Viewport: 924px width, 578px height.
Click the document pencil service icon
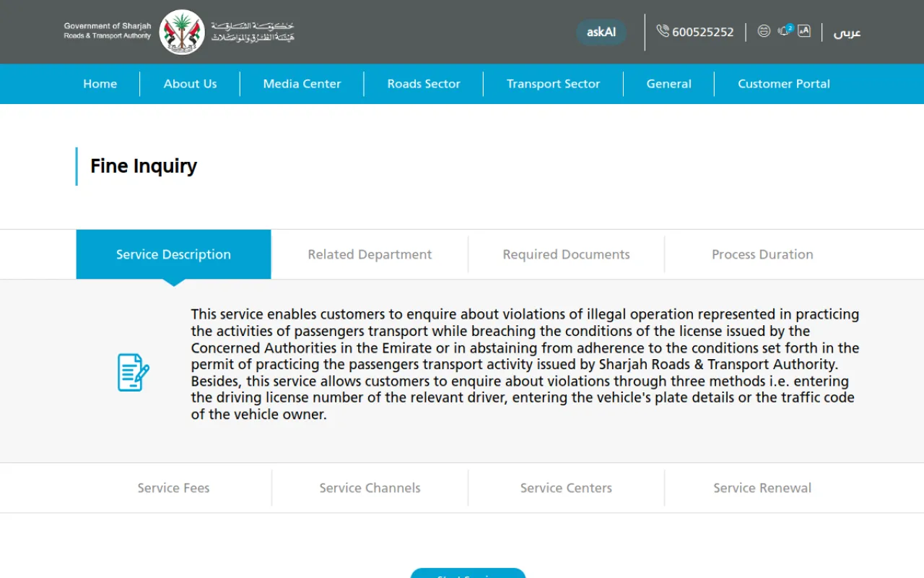[x=134, y=372]
